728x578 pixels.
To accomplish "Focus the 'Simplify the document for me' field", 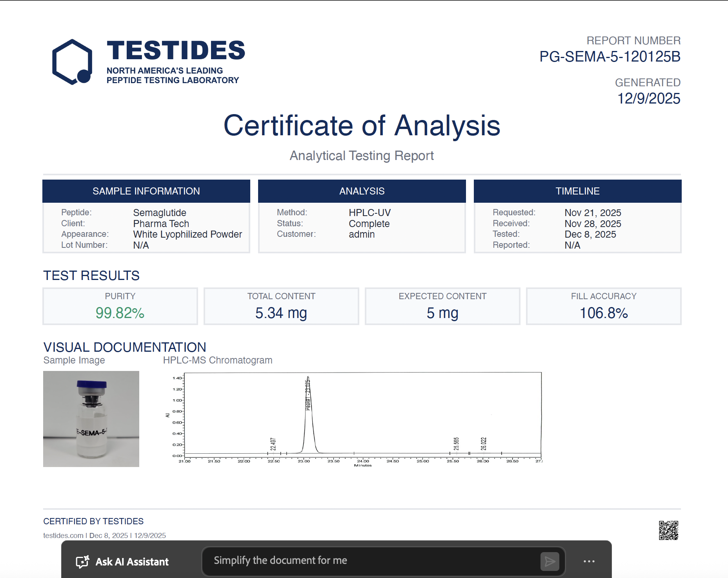I will [x=371, y=561].
